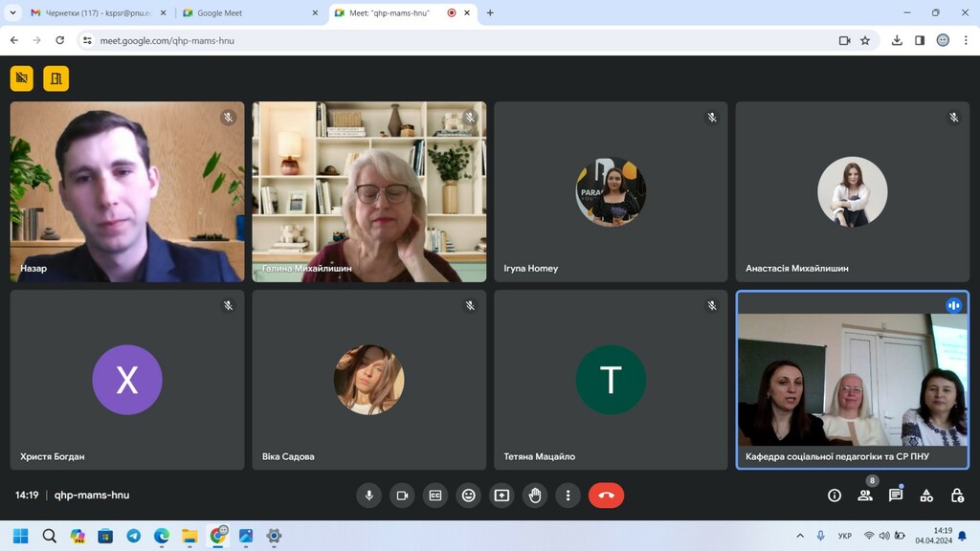Show the participants list

[865, 496]
